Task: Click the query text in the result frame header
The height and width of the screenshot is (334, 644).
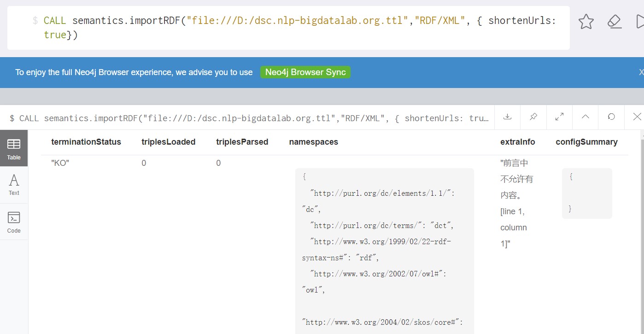Action: [x=249, y=118]
